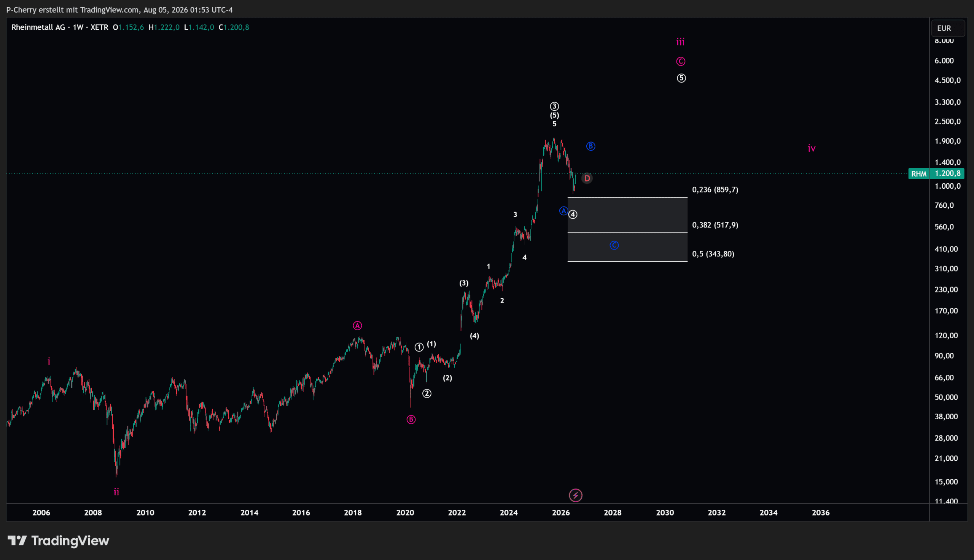The height and width of the screenshot is (560, 974).
Task: Click the 50,000 price axis tick
Action: 946,397
